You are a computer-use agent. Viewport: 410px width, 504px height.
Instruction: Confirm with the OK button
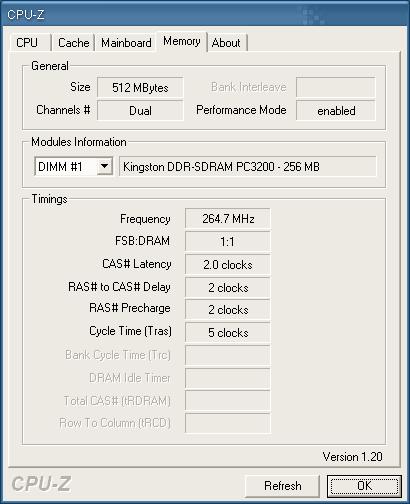364,486
